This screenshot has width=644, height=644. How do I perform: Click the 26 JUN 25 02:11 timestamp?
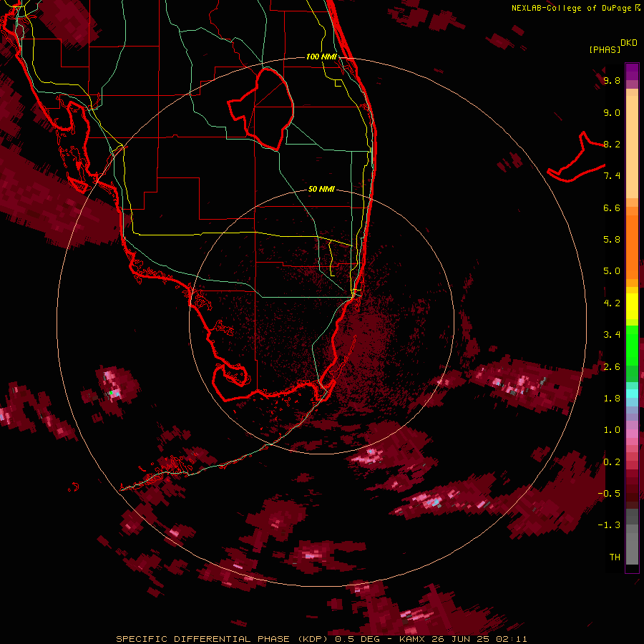[x=479, y=639]
